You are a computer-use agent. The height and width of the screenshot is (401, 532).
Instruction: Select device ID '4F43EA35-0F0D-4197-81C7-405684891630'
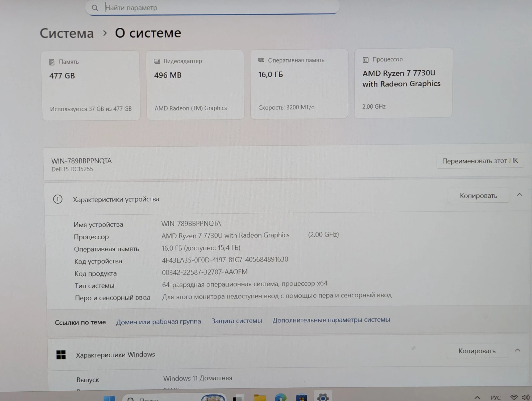click(x=225, y=260)
